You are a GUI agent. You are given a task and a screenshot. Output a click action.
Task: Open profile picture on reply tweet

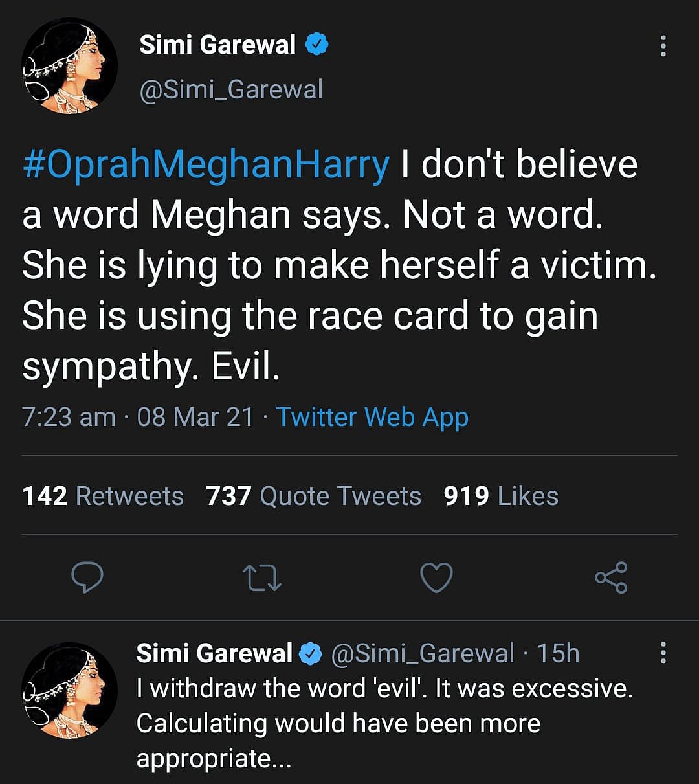pos(69,691)
